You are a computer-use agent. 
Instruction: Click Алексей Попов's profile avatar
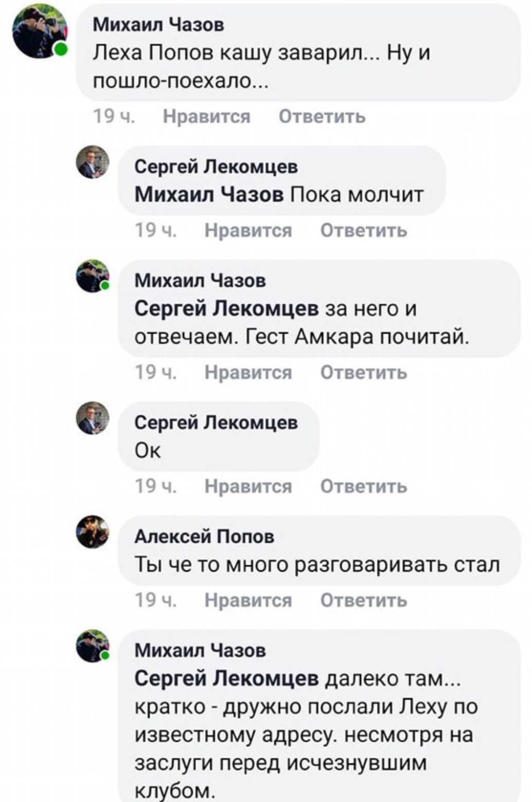tap(93, 532)
